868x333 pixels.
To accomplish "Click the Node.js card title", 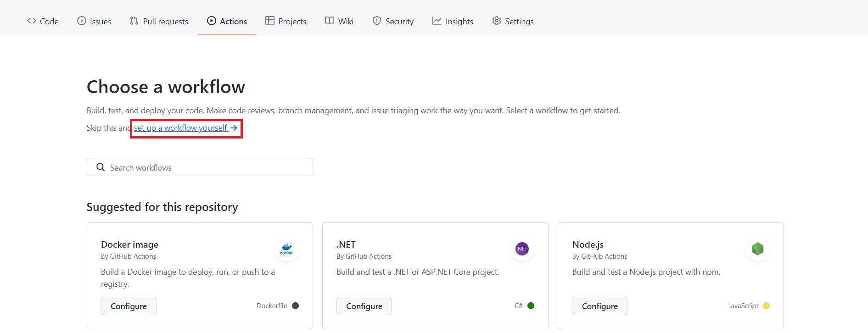I will point(588,244).
